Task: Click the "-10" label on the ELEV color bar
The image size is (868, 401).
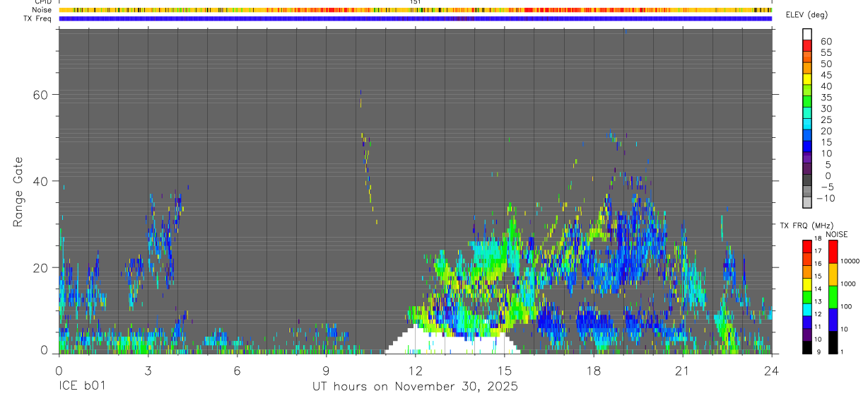Action: [x=824, y=199]
